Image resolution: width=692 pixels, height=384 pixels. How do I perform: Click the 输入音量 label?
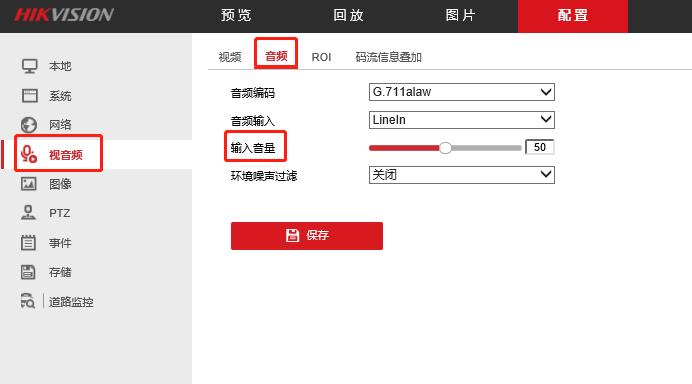[x=253, y=148]
